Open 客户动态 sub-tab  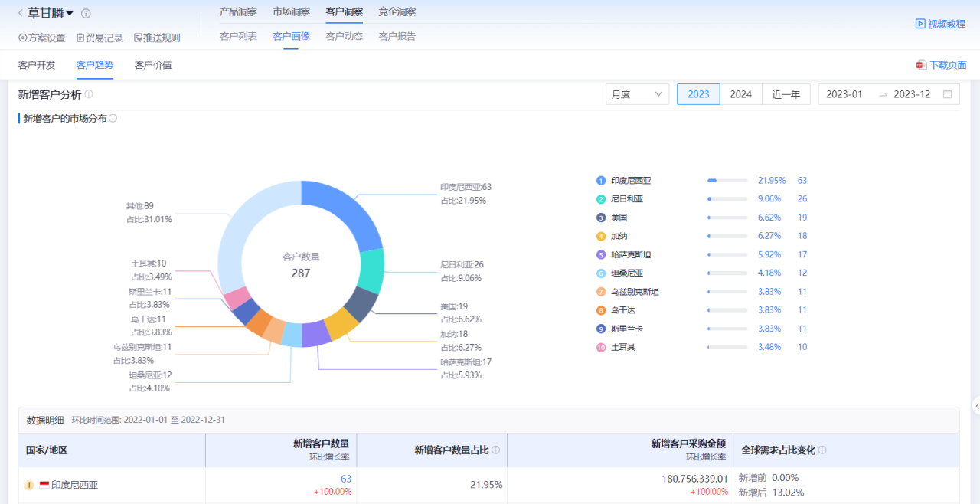pyautogui.click(x=344, y=36)
